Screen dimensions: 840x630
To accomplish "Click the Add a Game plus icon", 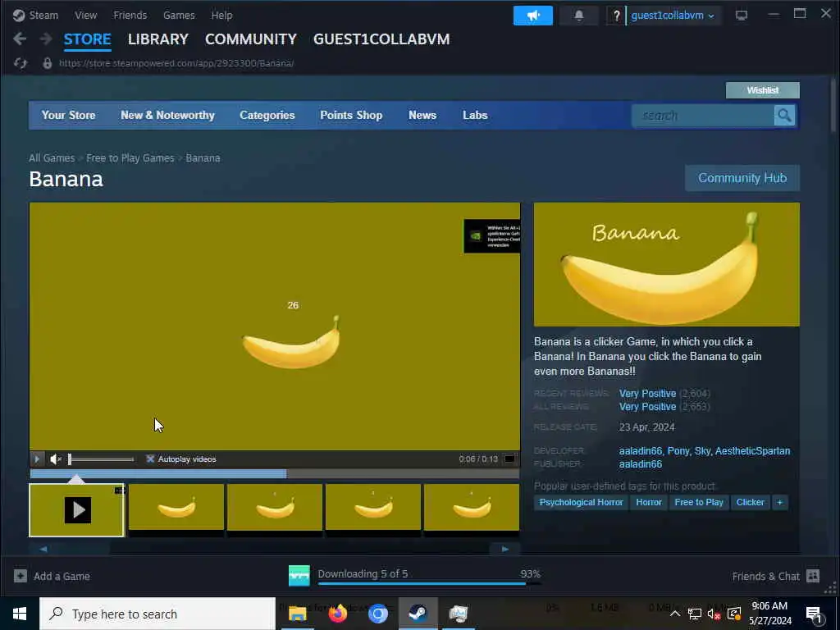I will tap(21, 576).
